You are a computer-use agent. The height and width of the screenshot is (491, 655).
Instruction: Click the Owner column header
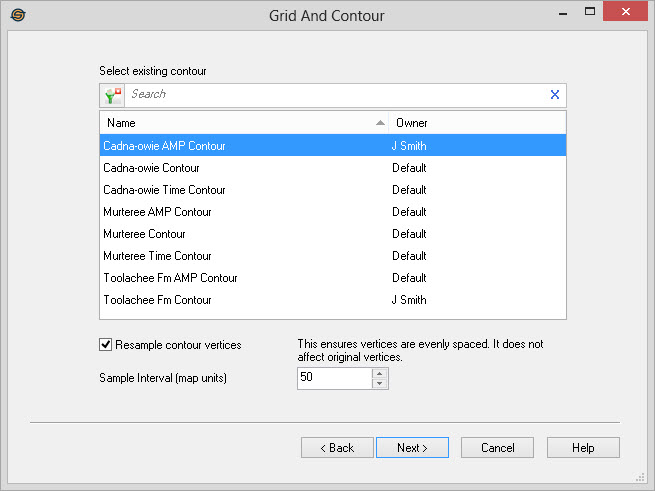click(x=476, y=123)
